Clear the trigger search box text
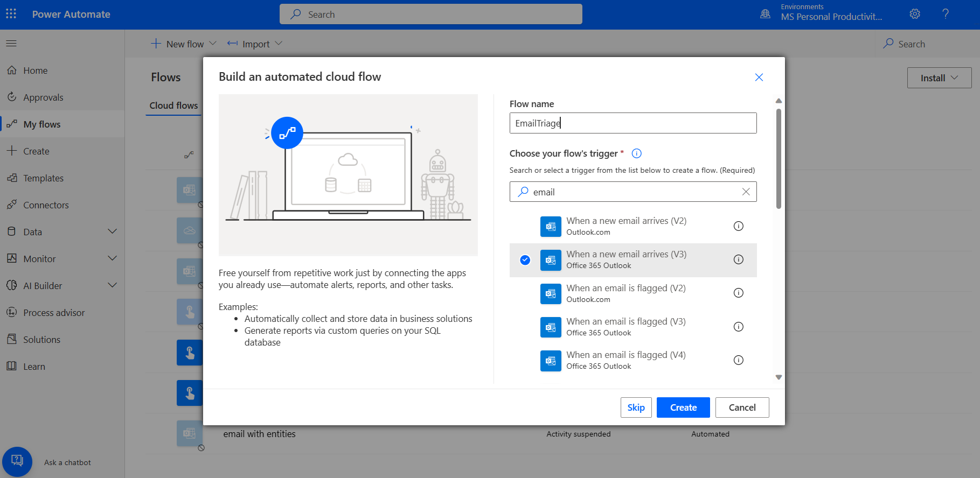Image resolution: width=980 pixels, height=478 pixels. (x=746, y=192)
